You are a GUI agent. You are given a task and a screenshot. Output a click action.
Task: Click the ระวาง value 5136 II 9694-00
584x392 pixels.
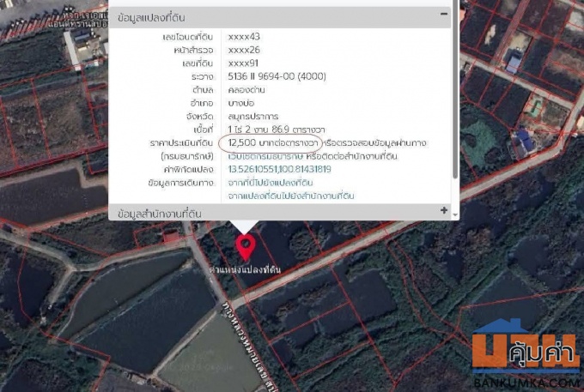[284, 76]
